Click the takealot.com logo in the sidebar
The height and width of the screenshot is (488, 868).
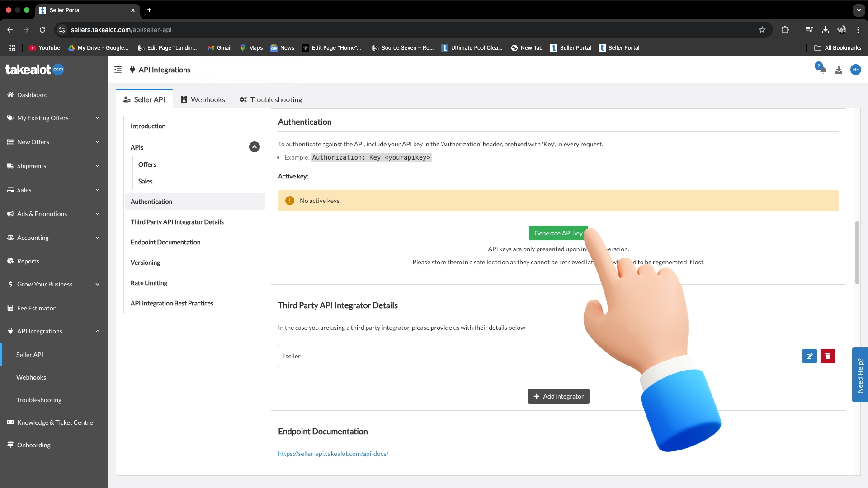click(34, 69)
